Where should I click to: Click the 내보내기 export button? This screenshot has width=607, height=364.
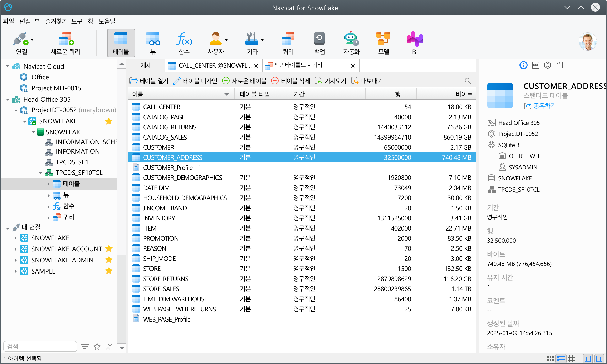[367, 81]
